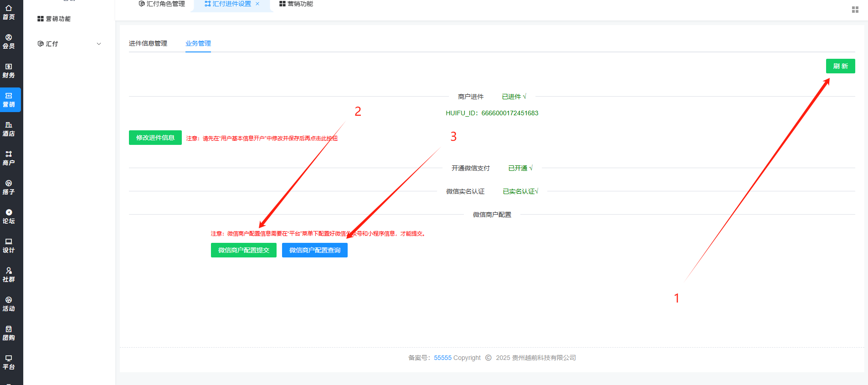Go to the 财务 finance icon
This screenshot has width=868, height=385.
pyautogui.click(x=9, y=71)
